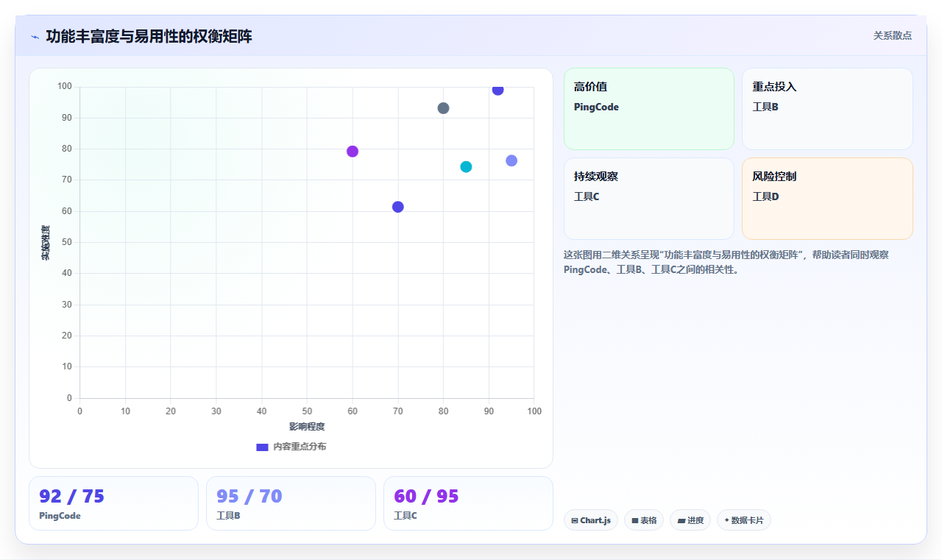Select the topmost indigo point near 92
This screenshot has width=942, height=560.
497,90
